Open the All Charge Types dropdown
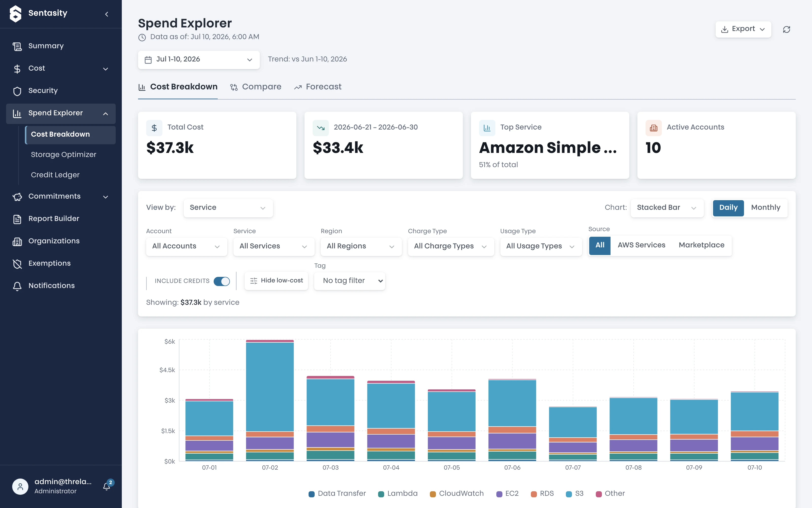Screen dimensions: 812x508 coord(451,247)
